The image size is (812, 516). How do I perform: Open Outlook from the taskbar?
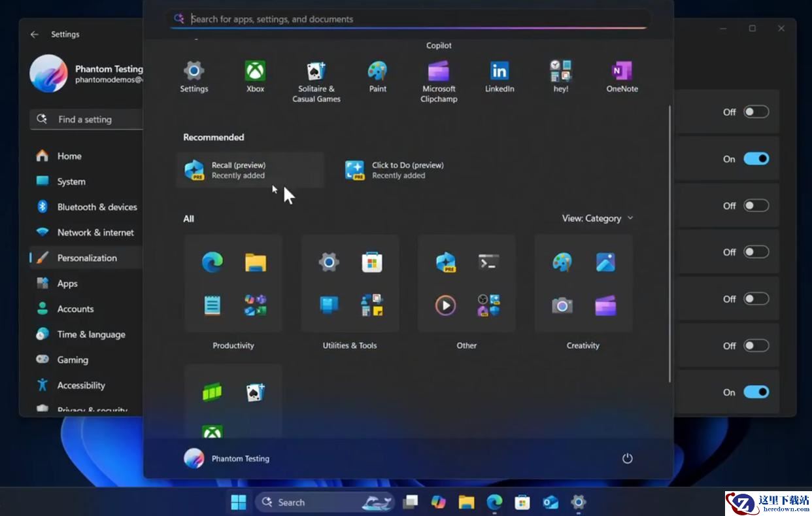[x=550, y=502]
